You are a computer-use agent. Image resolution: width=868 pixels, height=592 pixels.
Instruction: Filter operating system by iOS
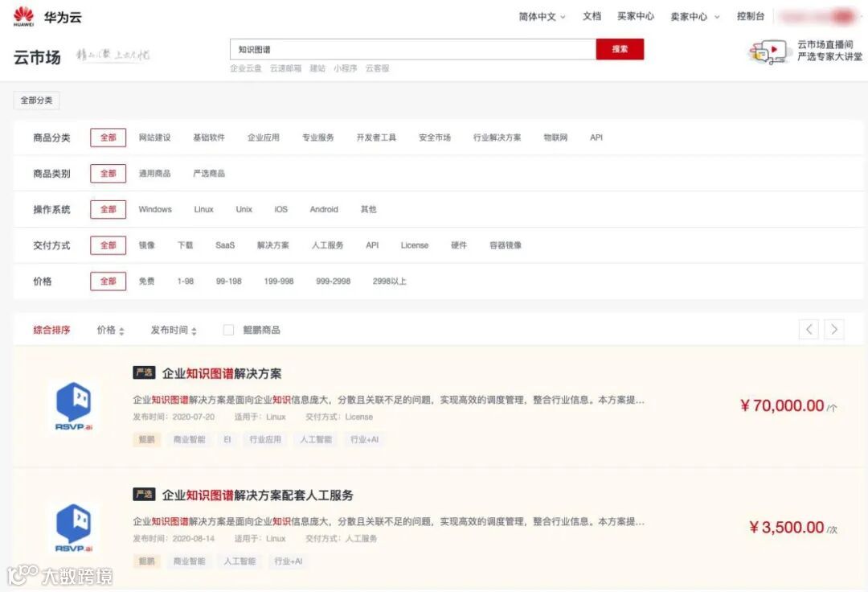[x=281, y=209]
